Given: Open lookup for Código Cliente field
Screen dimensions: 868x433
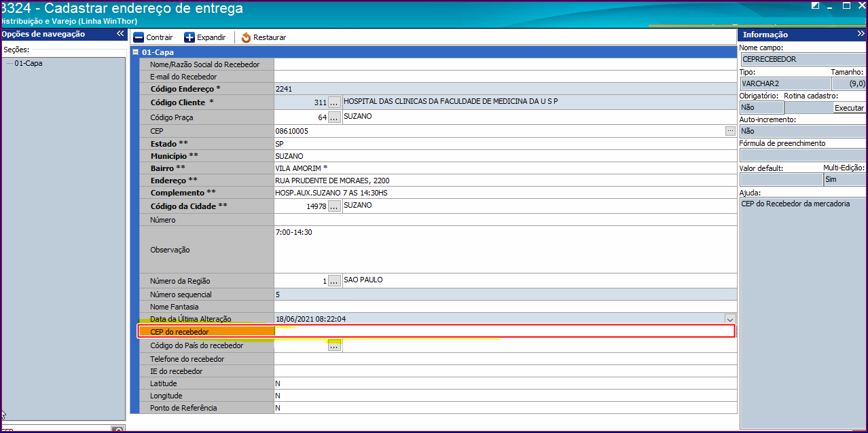Looking at the screenshot, I should pyautogui.click(x=334, y=102).
